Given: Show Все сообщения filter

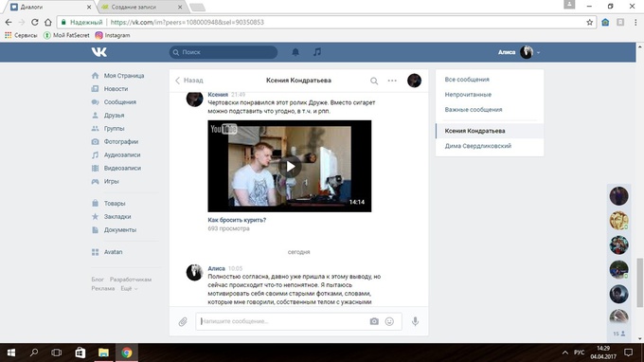Looking at the screenshot, I should (x=467, y=80).
